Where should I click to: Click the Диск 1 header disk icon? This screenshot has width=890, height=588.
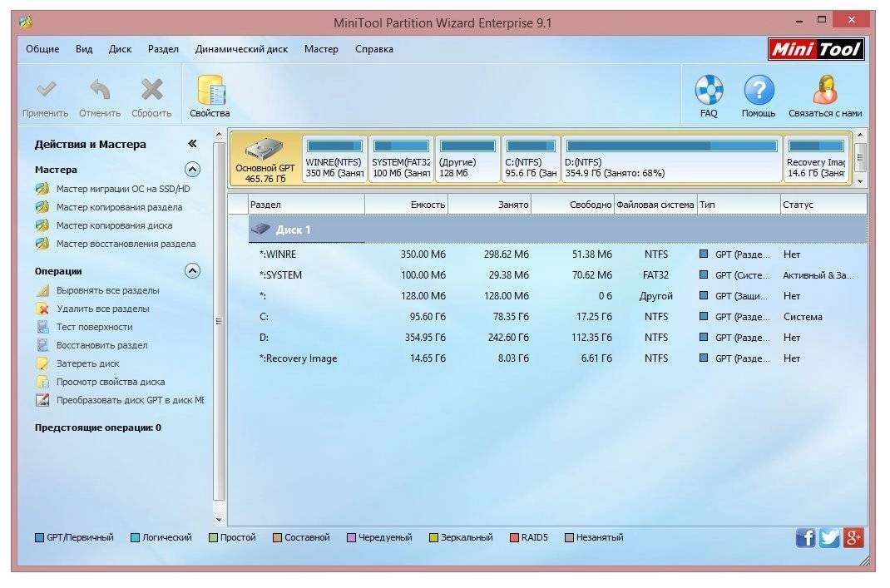pyautogui.click(x=260, y=230)
